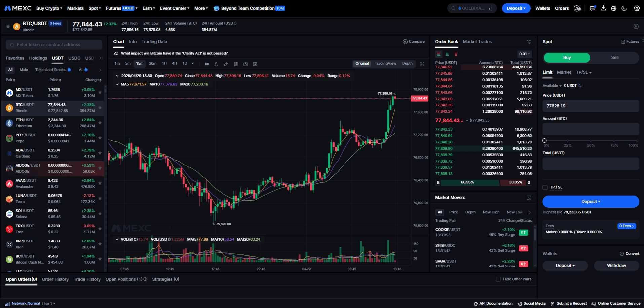Select the pencil drawing tool

[226, 64]
